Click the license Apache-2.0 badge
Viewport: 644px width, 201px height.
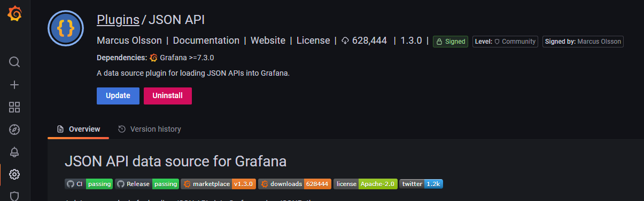click(365, 184)
